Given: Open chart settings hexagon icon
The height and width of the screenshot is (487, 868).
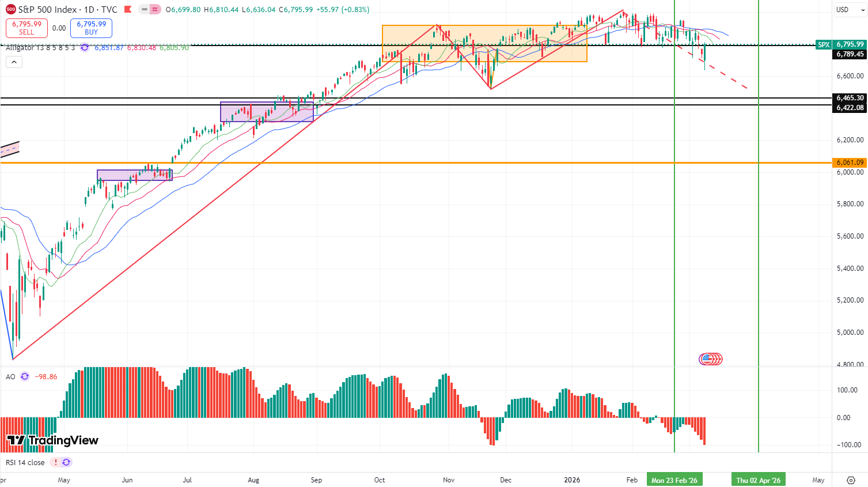Looking at the screenshot, I should (x=851, y=480).
